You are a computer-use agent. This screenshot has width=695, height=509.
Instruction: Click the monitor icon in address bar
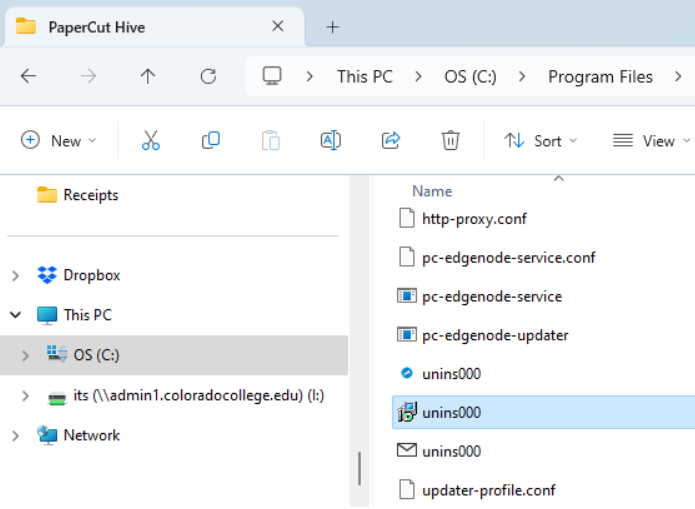(x=272, y=76)
